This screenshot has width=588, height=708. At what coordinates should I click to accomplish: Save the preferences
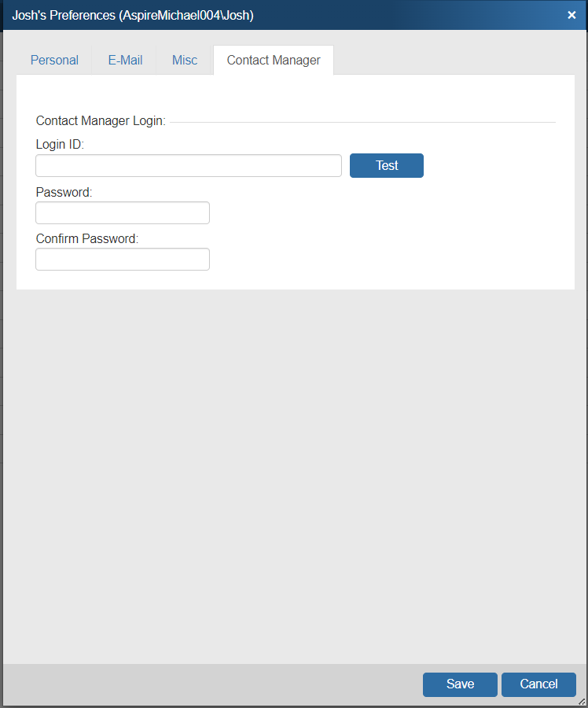click(460, 684)
